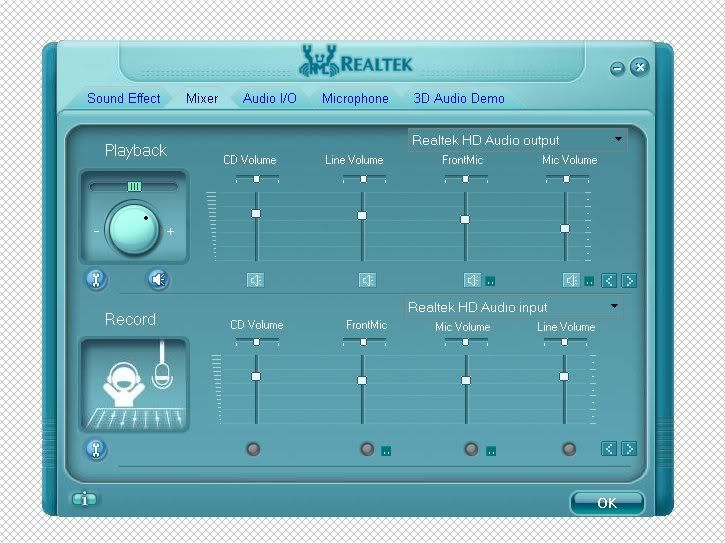Open Realtek HD Audio input dropdown
Viewport: 725px width, 543px height.
[513, 308]
